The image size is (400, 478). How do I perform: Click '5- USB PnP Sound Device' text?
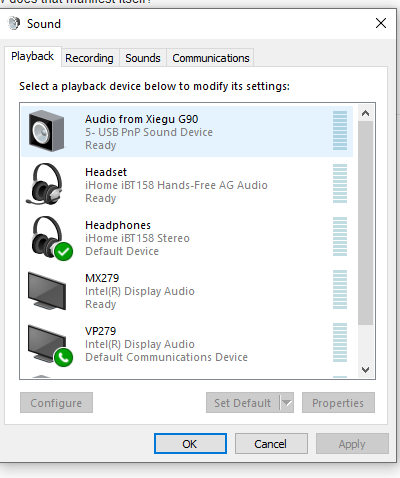click(149, 132)
